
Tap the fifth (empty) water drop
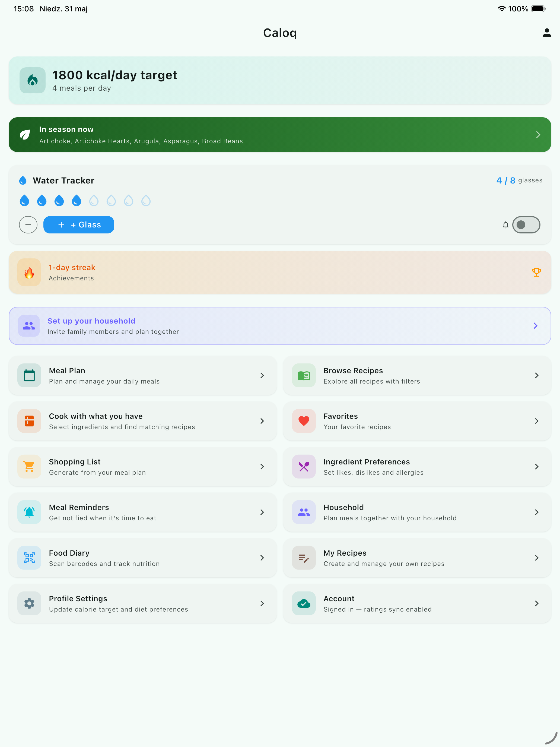[94, 201]
